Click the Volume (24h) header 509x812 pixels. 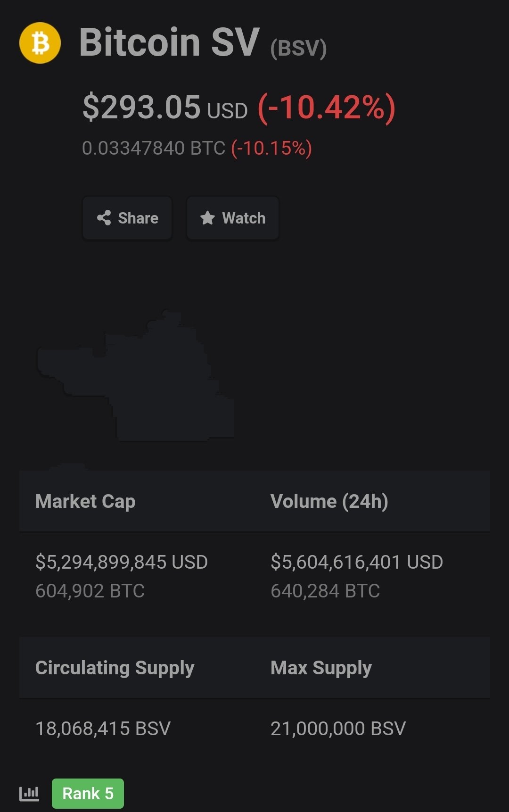pyautogui.click(x=329, y=501)
